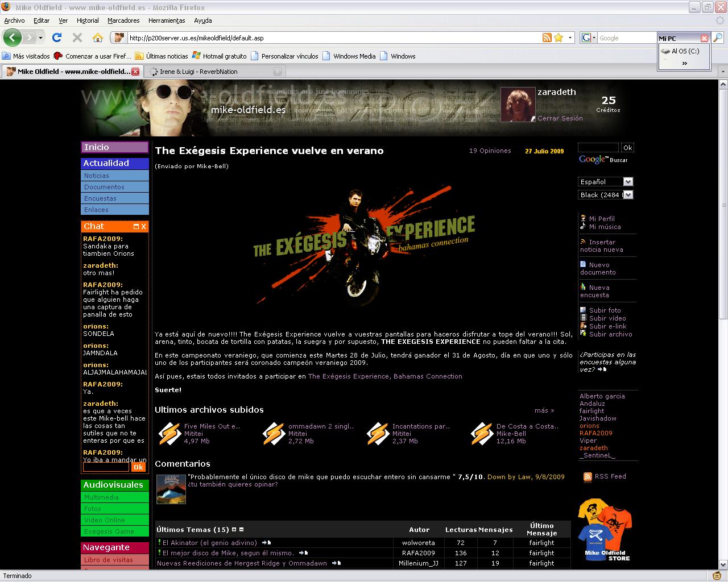Open the Herramientas menu
This screenshot has height=582, width=728.
click(167, 20)
